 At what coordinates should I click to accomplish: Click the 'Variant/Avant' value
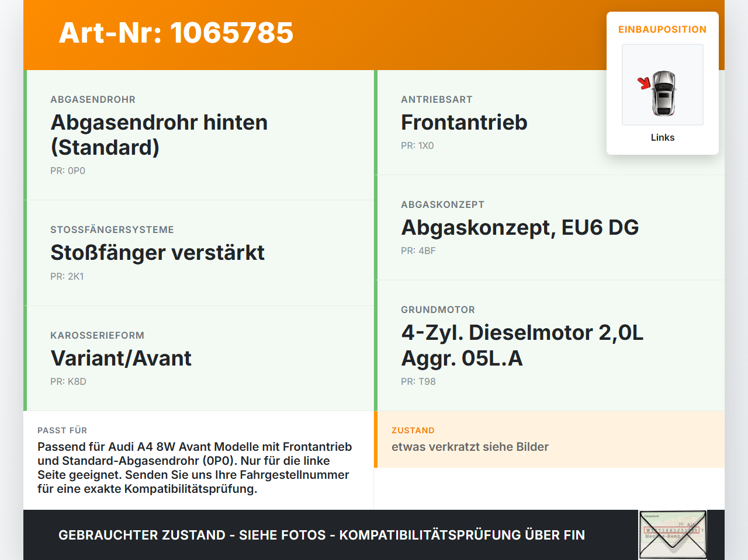click(x=121, y=359)
